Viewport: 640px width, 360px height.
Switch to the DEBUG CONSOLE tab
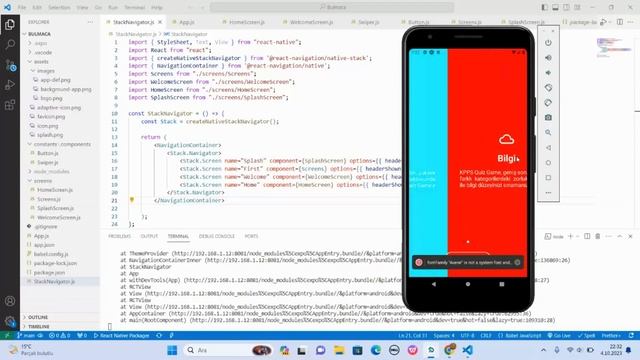[217, 236]
